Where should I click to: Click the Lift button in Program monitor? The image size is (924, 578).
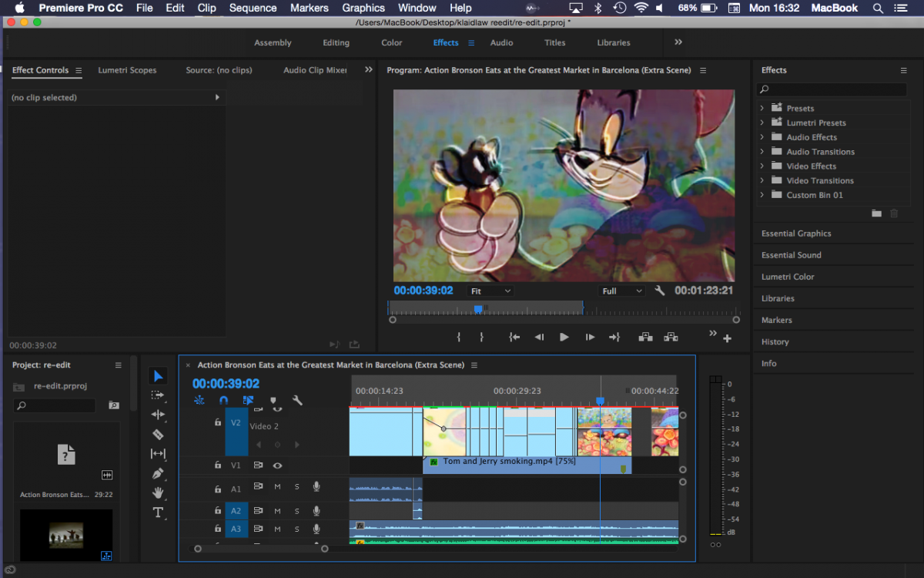pos(645,337)
